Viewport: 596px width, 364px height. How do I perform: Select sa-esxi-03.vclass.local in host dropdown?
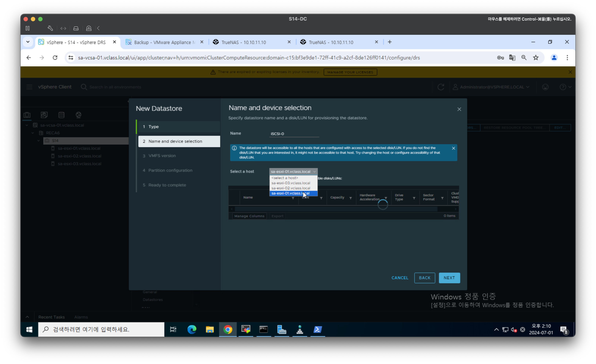coord(291,183)
